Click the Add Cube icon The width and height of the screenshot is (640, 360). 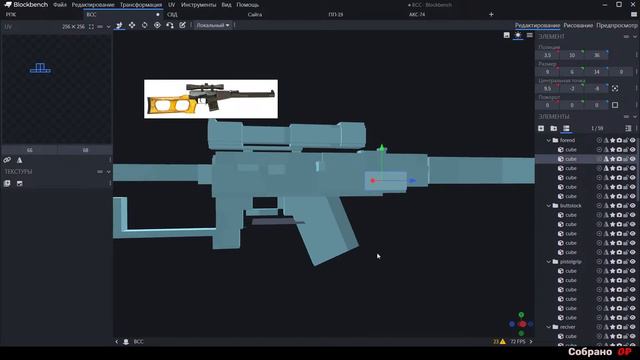pyautogui.click(x=541, y=128)
